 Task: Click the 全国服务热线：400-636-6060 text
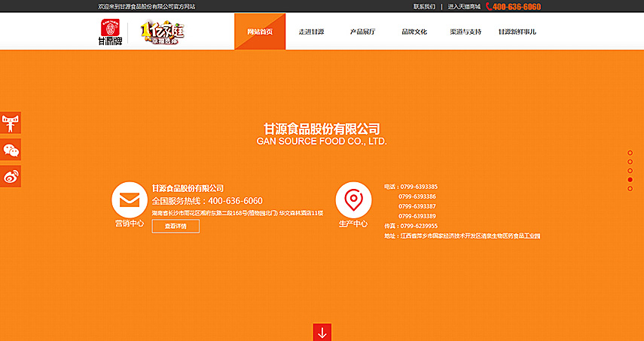click(207, 201)
